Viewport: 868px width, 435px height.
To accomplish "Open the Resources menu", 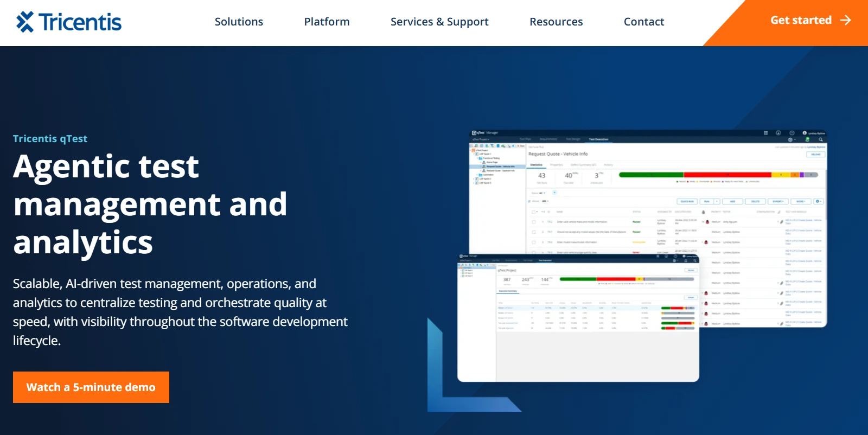I will point(556,22).
